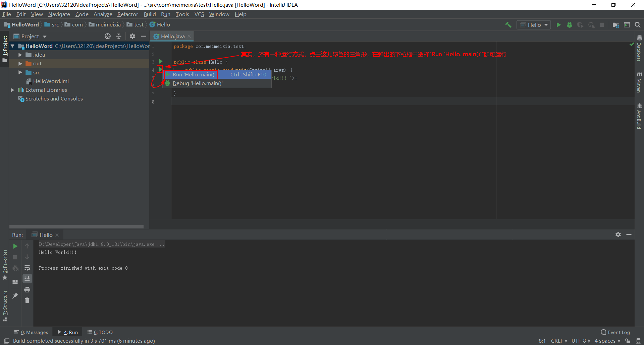Toggle the 2: Favorites side tab
The image size is (644, 345).
pyautogui.click(x=5, y=265)
